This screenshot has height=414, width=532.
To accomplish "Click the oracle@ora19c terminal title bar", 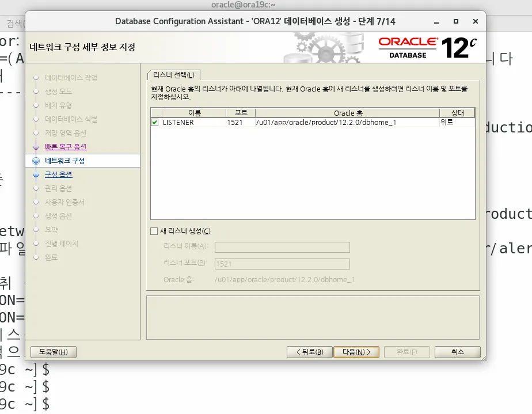I will [x=244, y=5].
